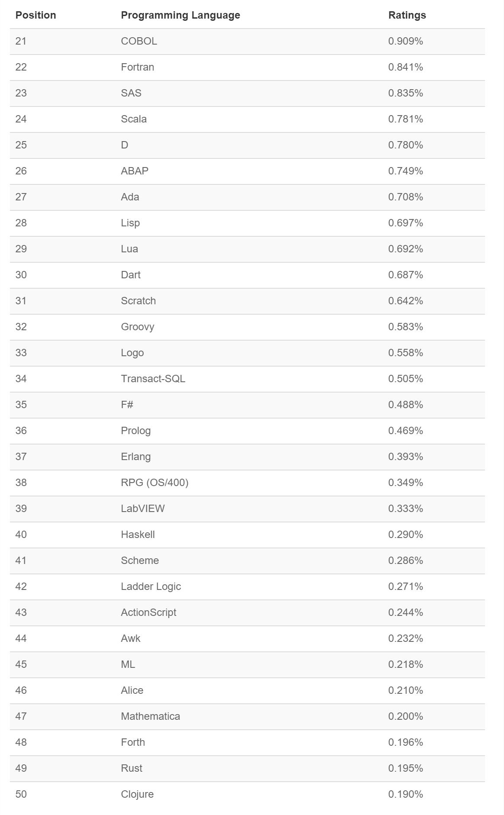
Task: Select the ABAP row text
Action: pos(135,171)
